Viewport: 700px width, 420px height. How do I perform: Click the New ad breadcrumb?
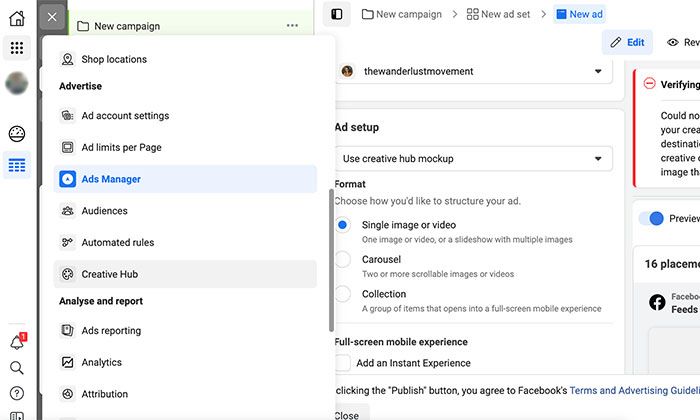point(579,14)
